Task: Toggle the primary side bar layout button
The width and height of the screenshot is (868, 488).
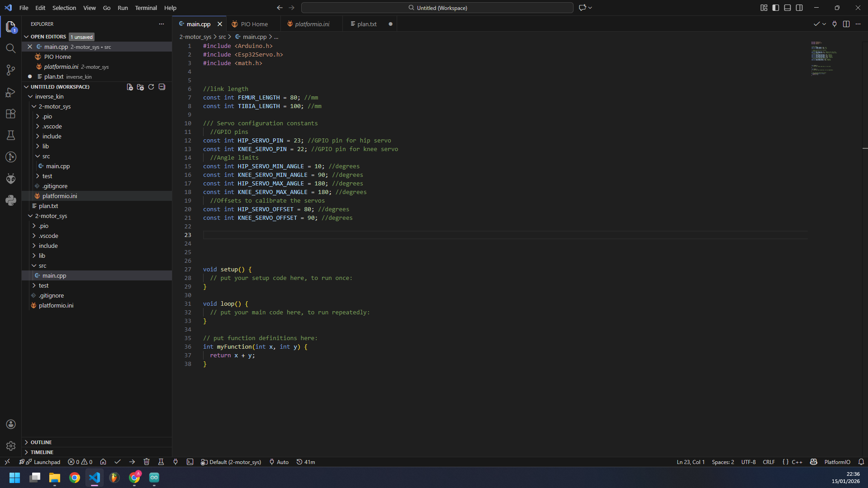Action: [776, 8]
